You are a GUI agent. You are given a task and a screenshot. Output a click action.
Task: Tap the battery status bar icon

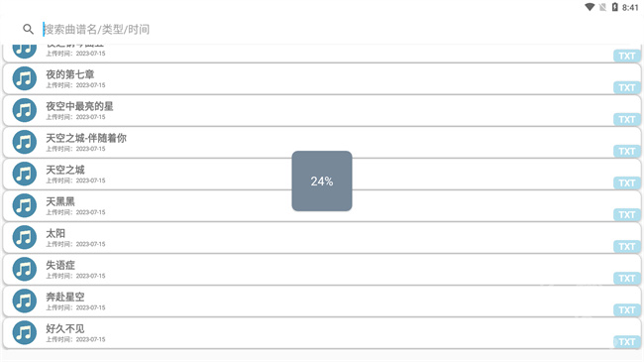pyautogui.click(x=614, y=7)
